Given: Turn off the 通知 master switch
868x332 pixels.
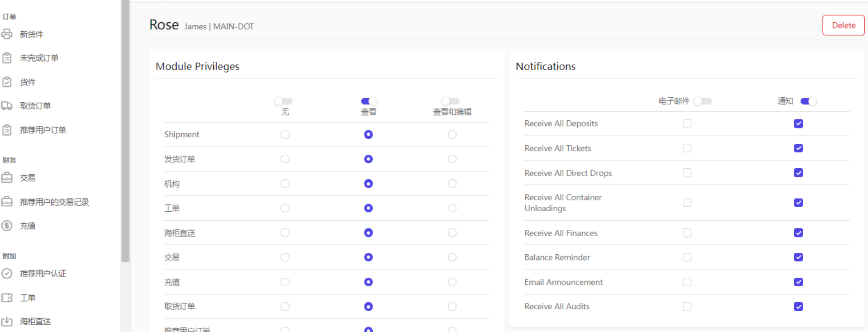Looking at the screenshot, I should 809,101.
